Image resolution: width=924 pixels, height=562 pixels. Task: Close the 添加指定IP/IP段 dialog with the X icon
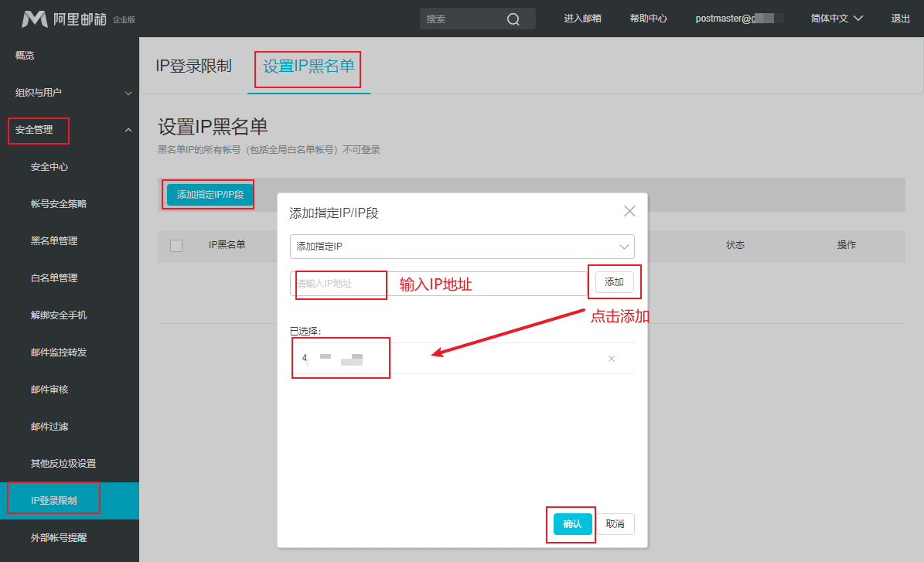pos(629,210)
